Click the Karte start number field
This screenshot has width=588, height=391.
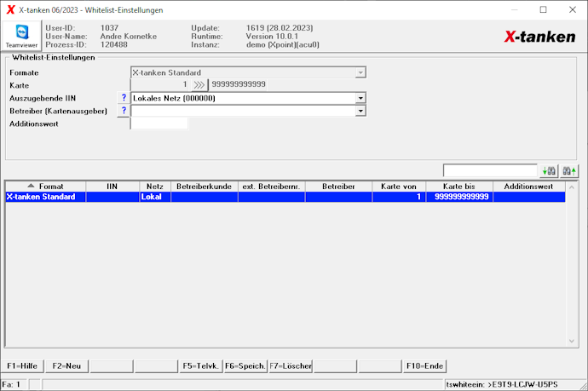pyautogui.click(x=160, y=84)
